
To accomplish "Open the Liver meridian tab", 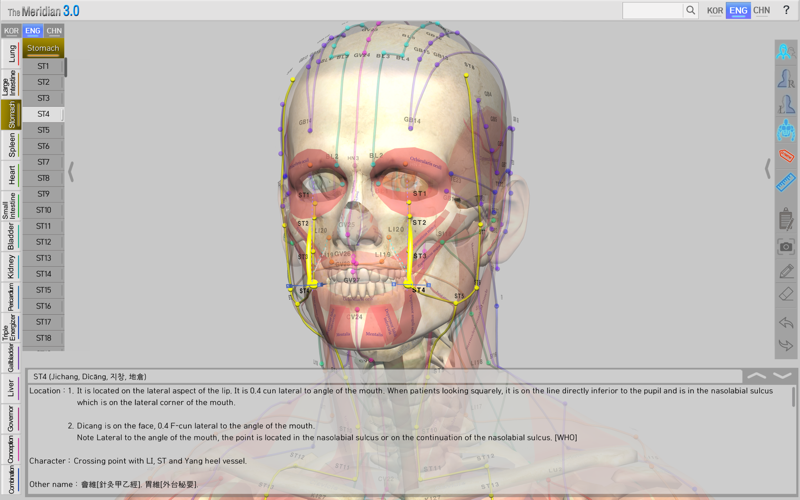I will tap(11, 388).
